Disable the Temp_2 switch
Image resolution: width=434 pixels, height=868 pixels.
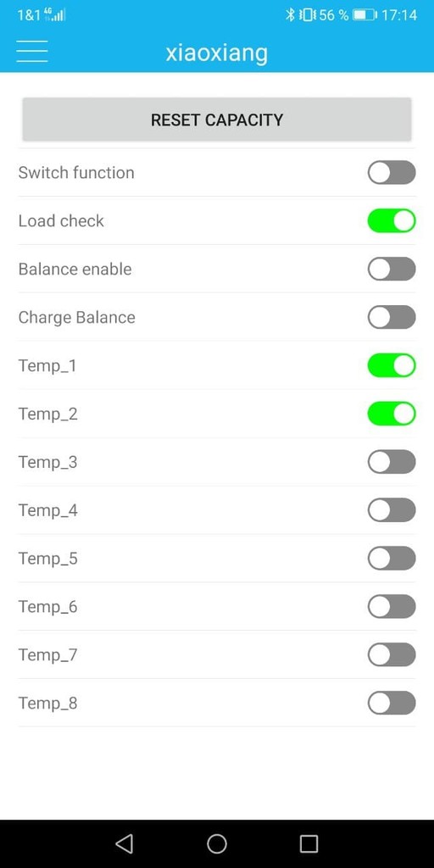click(x=392, y=414)
